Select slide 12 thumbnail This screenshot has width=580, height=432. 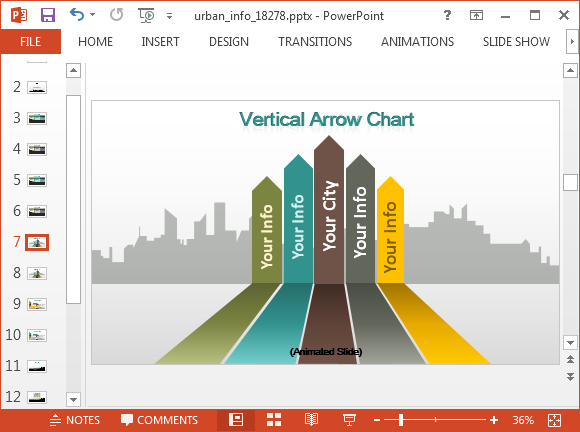click(37, 397)
